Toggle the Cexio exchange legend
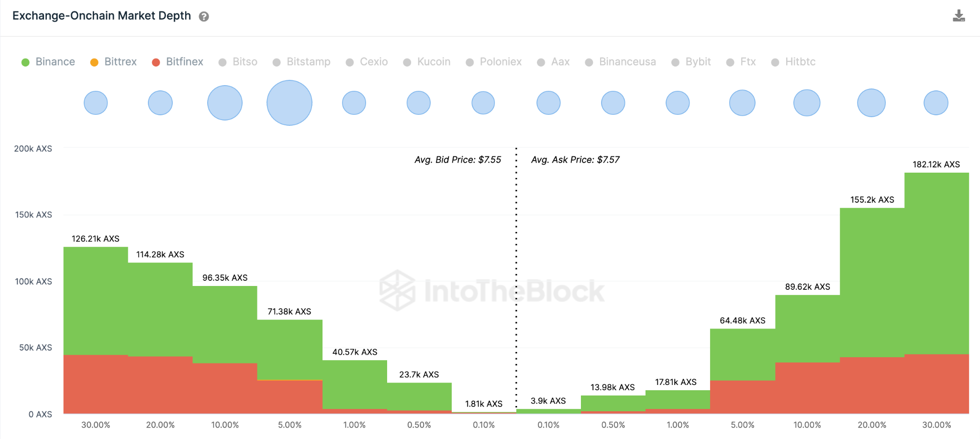 pos(367,62)
